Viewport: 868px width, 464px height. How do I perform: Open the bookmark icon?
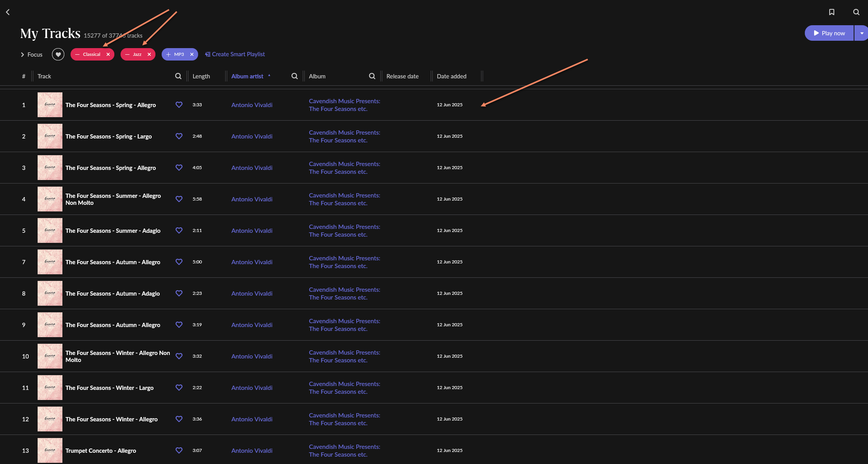tap(832, 12)
